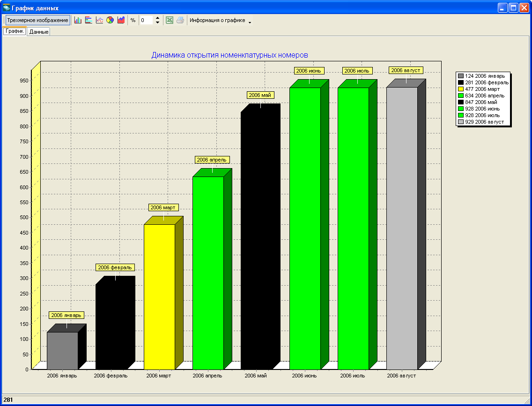Click the percent sign toolbar button
Screen dimensions: 532x406
[133, 20]
